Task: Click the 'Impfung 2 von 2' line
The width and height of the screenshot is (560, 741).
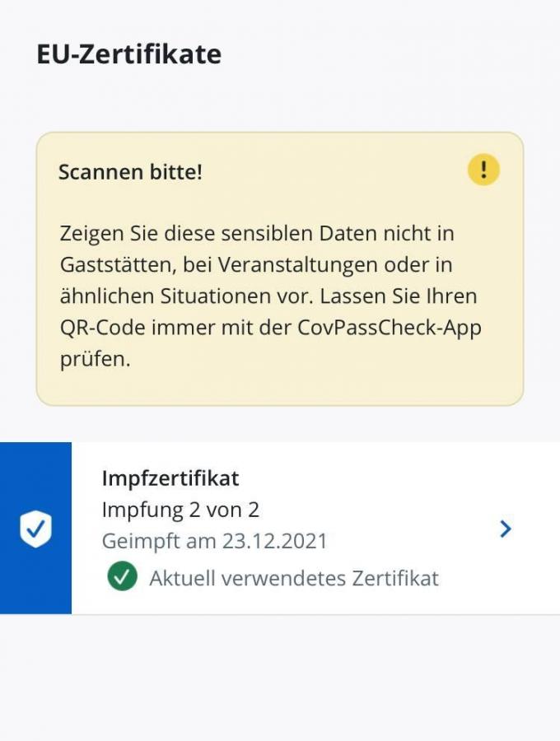Action: (180, 510)
